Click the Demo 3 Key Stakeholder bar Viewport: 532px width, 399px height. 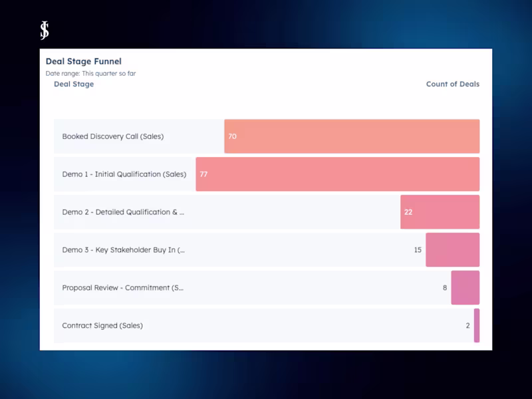tap(452, 250)
